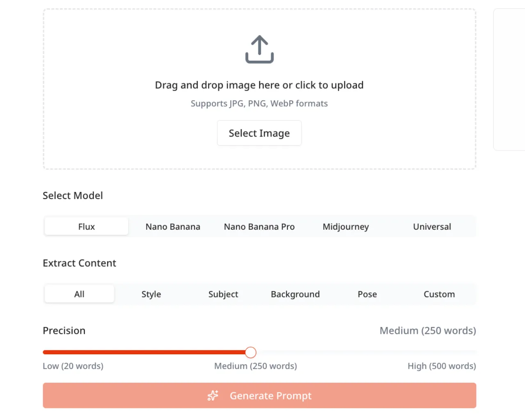The width and height of the screenshot is (525, 420).
Task: Select Background extract option
Action: (x=295, y=294)
